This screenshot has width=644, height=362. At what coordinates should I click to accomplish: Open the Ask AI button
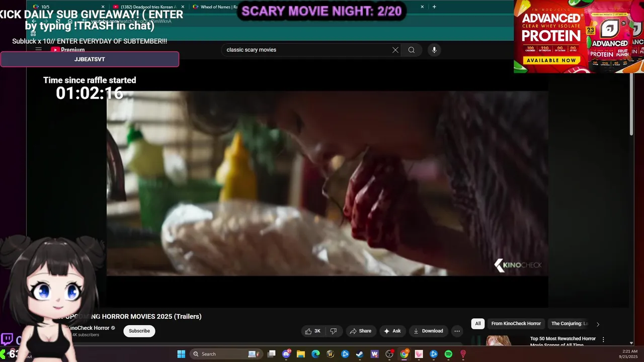[x=392, y=331]
